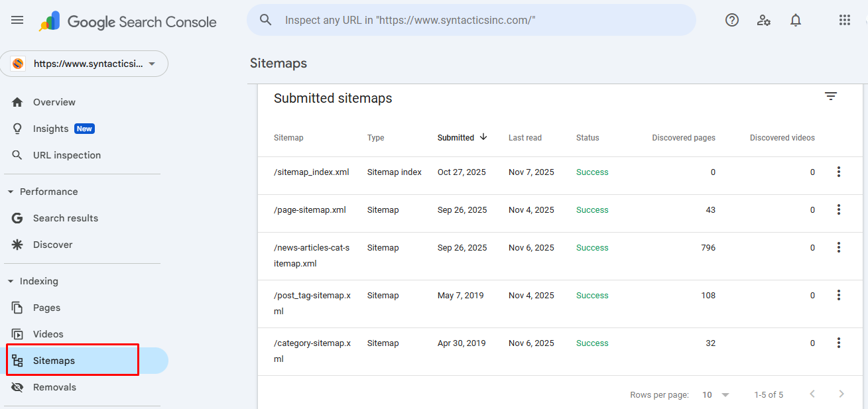Viewport: 868px width, 409px height.
Task: Go to previous page of sitemaps
Action: click(x=812, y=394)
